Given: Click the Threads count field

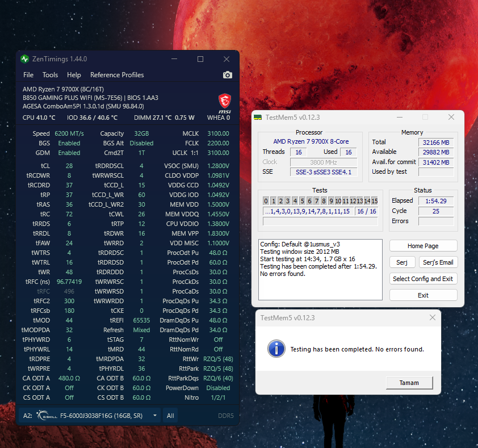Looking at the screenshot, I should [299, 152].
